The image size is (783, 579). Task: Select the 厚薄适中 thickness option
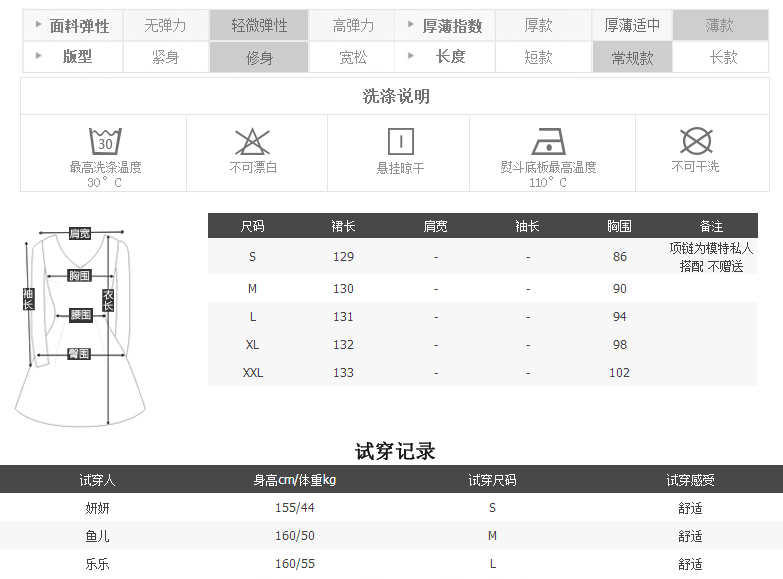tap(632, 25)
